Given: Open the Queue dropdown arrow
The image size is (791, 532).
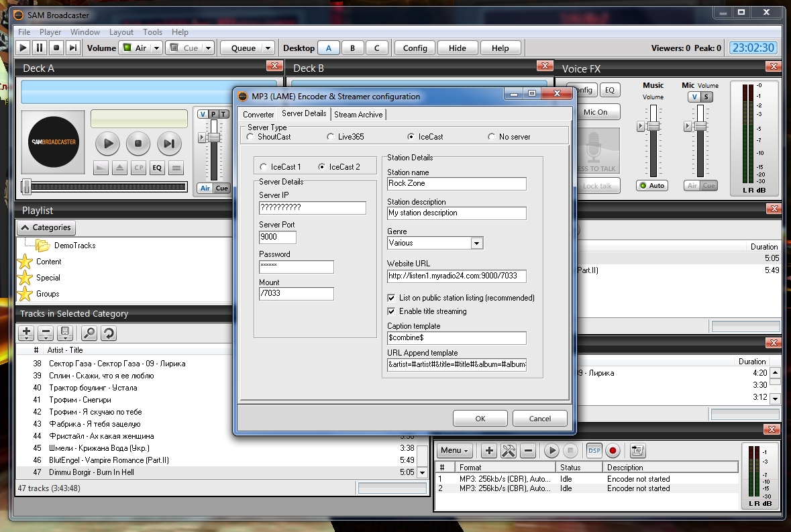Looking at the screenshot, I should pyautogui.click(x=268, y=48).
